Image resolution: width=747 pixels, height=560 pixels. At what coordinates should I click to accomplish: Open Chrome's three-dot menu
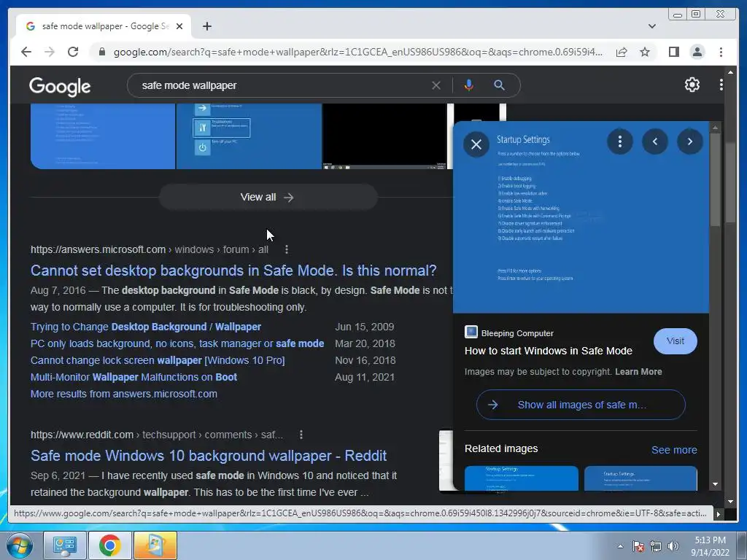(x=721, y=52)
